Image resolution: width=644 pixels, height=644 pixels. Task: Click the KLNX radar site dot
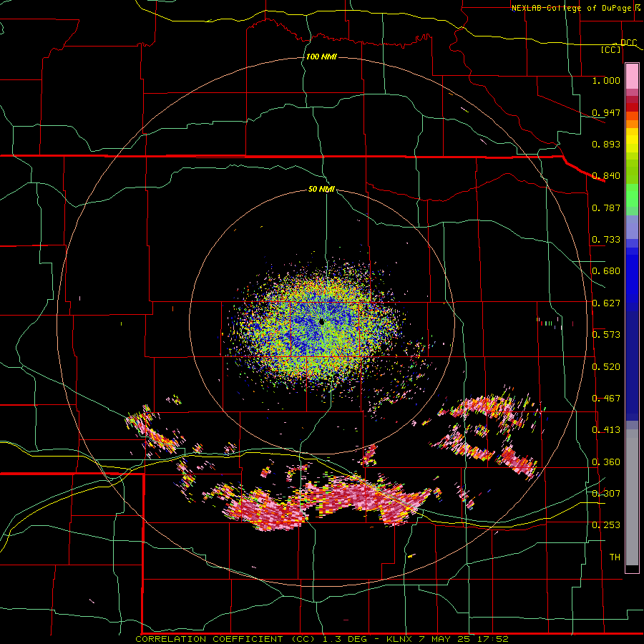coord(321,321)
